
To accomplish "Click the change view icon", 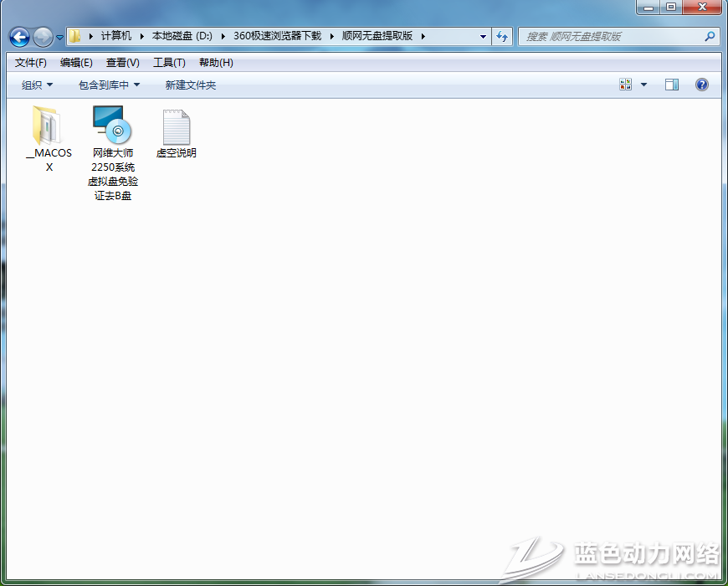I will click(626, 85).
